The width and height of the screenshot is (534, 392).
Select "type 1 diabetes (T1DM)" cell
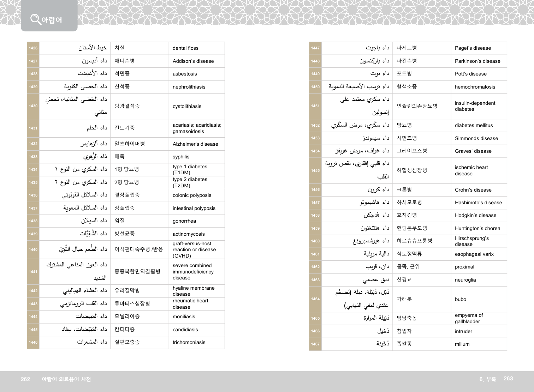pyautogui.click(x=190, y=170)
